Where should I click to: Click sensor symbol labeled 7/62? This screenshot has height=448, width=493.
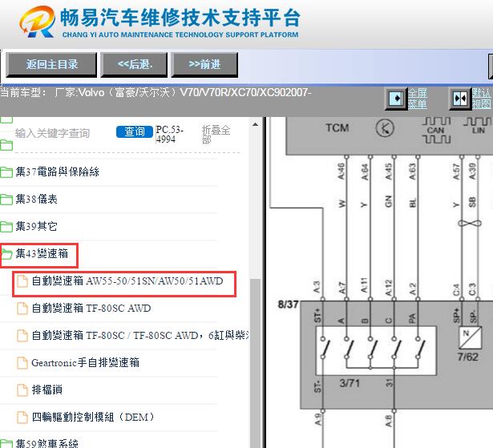(471, 338)
